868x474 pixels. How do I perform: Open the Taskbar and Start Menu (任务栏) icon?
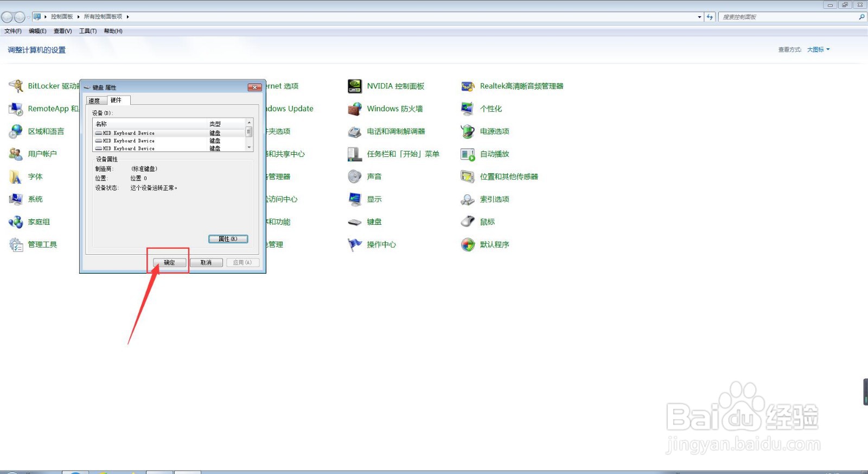click(x=355, y=154)
